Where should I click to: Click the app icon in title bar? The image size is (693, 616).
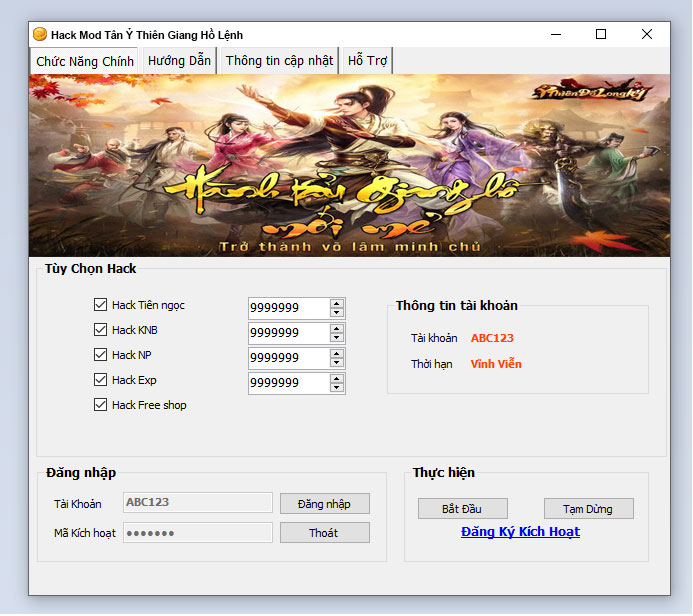[40, 34]
